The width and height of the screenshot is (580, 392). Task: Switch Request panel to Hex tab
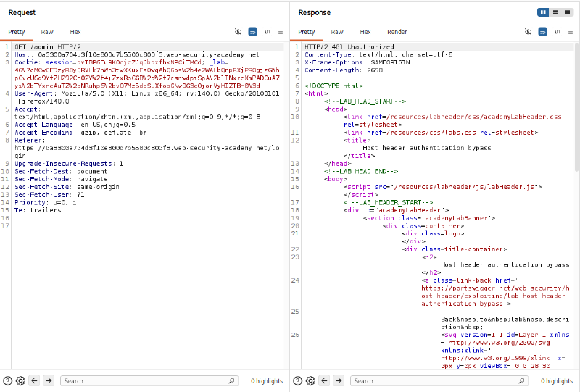pos(75,32)
